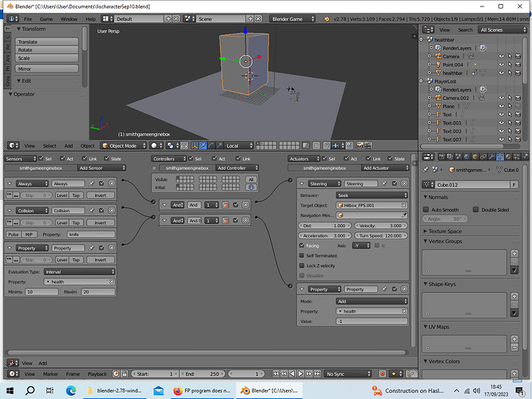This screenshot has width=532, height=399.
Task: Open the Select menu in 3D viewport header
Action: point(50,146)
